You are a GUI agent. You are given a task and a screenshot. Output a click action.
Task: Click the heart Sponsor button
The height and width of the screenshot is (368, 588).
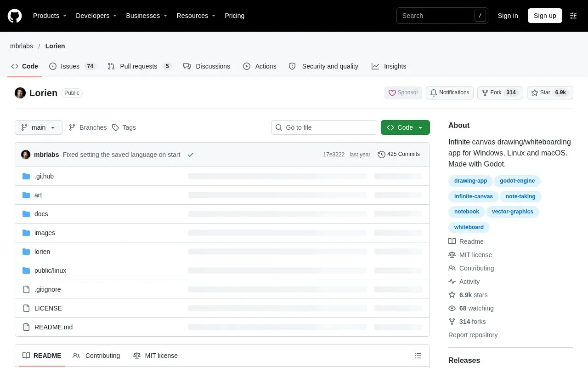[403, 93]
